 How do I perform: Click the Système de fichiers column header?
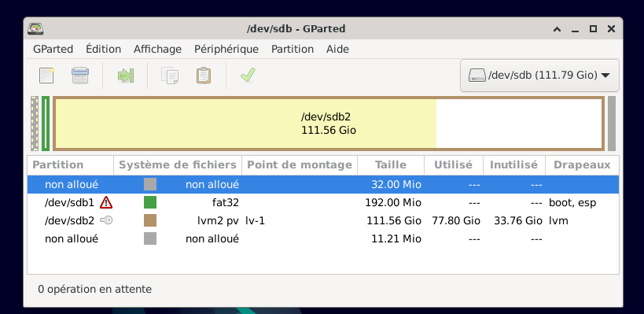click(x=178, y=165)
